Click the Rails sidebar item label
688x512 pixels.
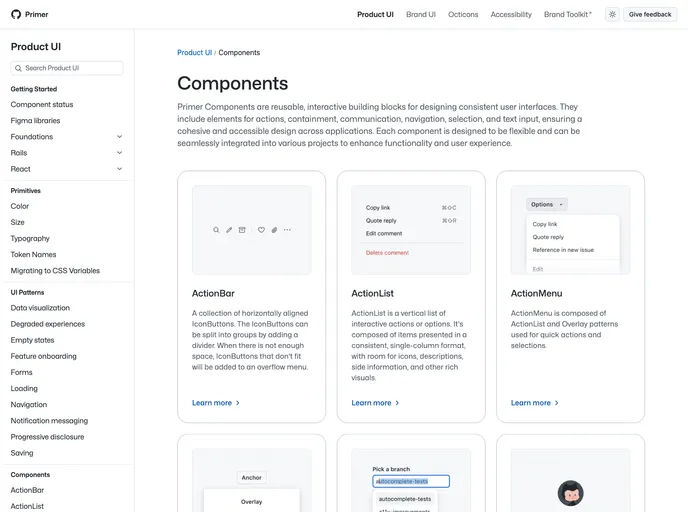coord(19,153)
